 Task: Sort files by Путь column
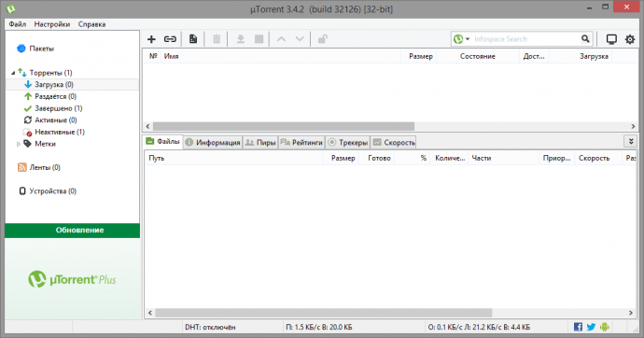[233, 158]
